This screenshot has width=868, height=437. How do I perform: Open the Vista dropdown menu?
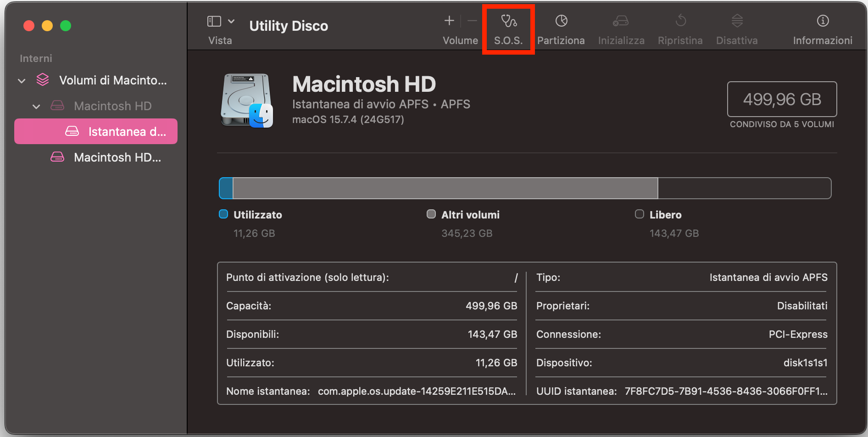231,21
